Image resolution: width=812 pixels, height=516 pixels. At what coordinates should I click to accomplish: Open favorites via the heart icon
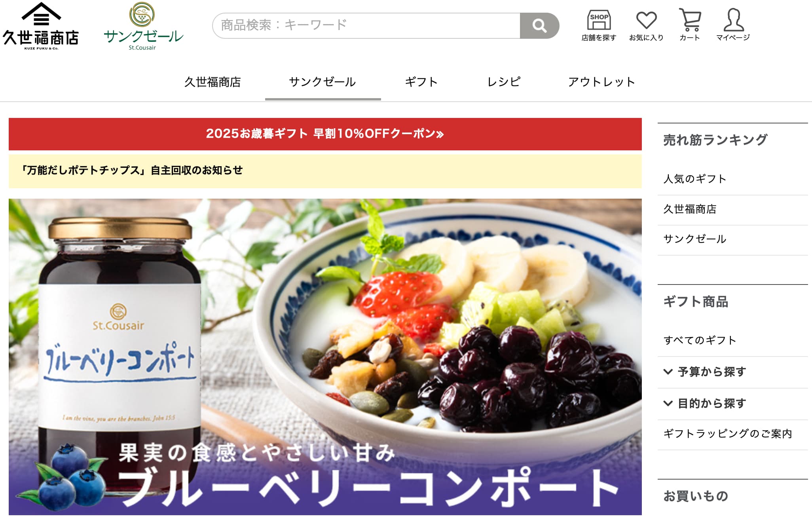click(x=646, y=25)
